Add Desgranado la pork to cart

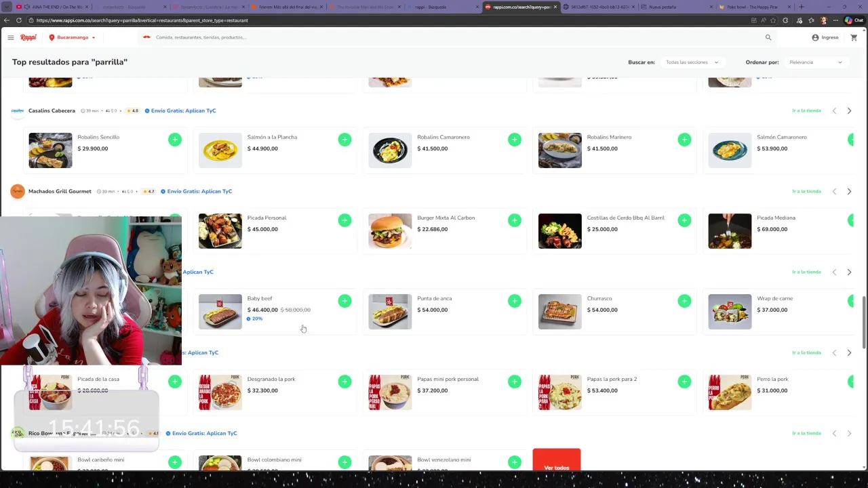tap(344, 382)
